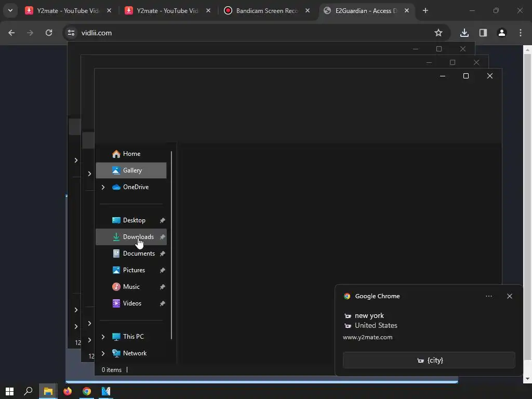
Task: Open Windows Start menu
Action: click(x=9, y=391)
